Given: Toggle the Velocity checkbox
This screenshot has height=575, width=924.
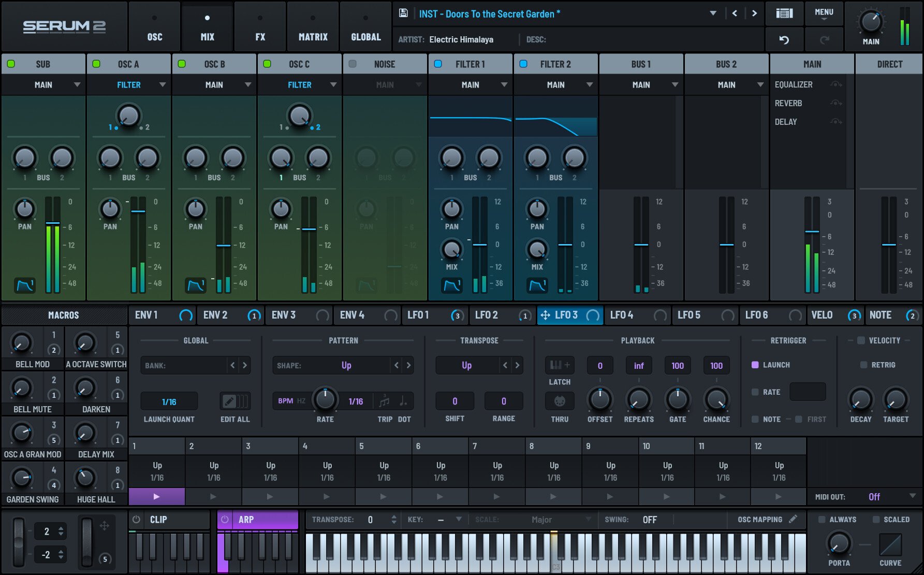Looking at the screenshot, I should pyautogui.click(x=861, y=340).
